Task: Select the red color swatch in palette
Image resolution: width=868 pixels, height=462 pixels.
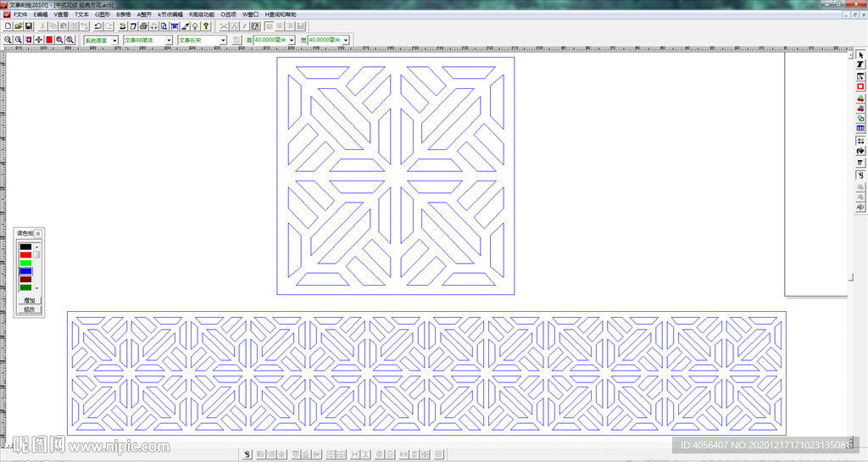Action: 25,255
